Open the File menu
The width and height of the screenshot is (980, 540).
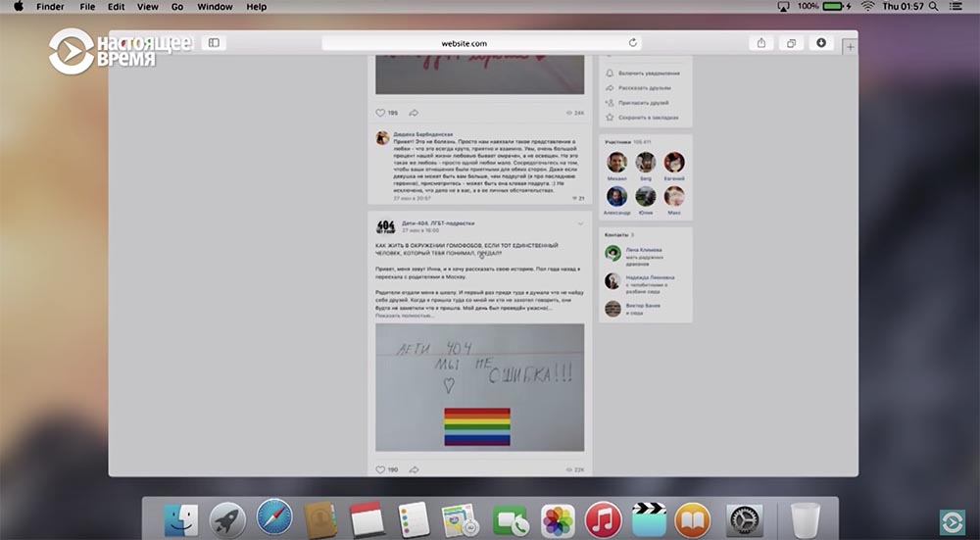(x=87, y=7)
